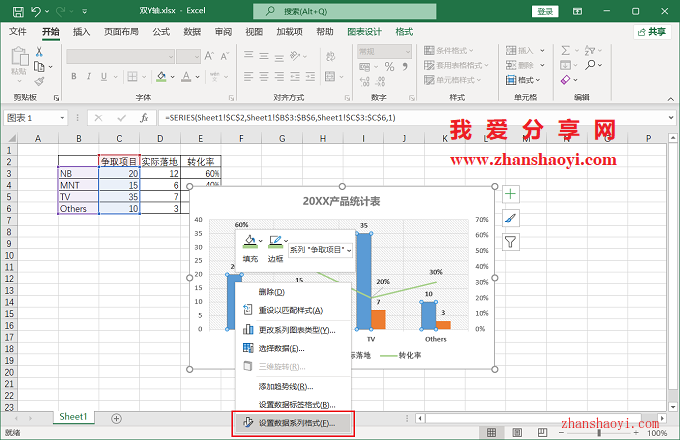The height and width of the screenshot is (440, 680).
Task: Choose Add Trendline menu item
Action: 293,386
